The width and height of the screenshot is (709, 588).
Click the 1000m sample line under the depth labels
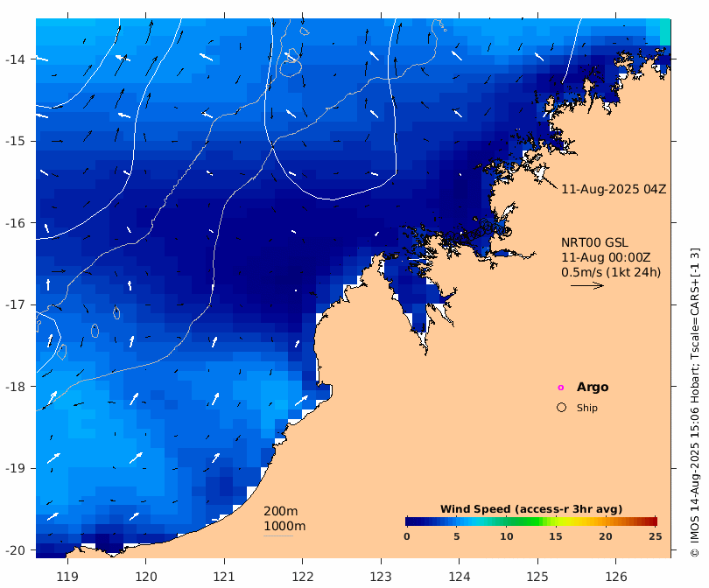click(x=278, y=536)
